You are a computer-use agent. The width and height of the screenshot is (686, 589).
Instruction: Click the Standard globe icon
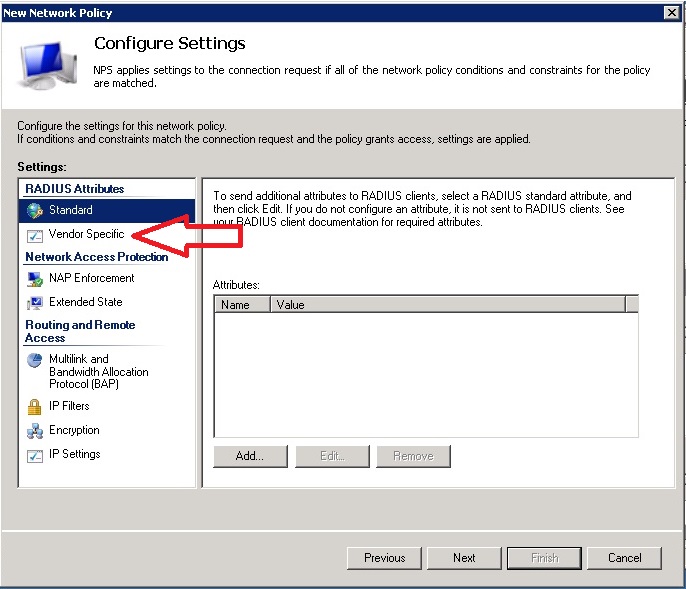tap(33, 210)
